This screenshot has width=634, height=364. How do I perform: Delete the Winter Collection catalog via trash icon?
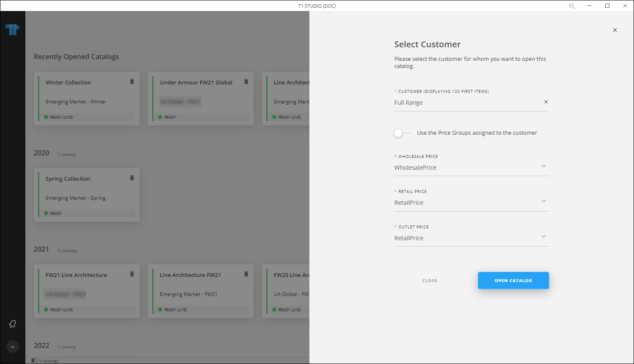[x=132, y=81]
